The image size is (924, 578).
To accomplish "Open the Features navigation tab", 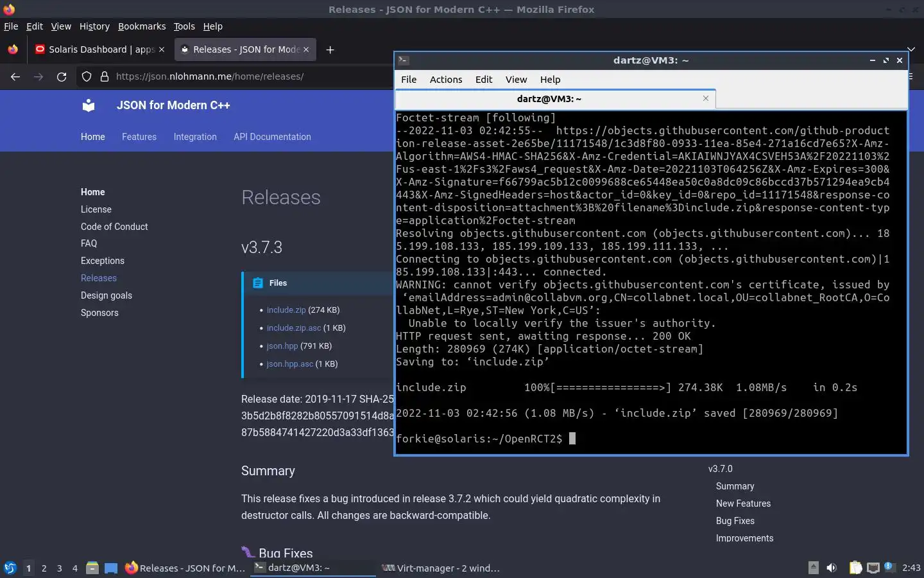I will pyautogui.click(x=139, y=137).
